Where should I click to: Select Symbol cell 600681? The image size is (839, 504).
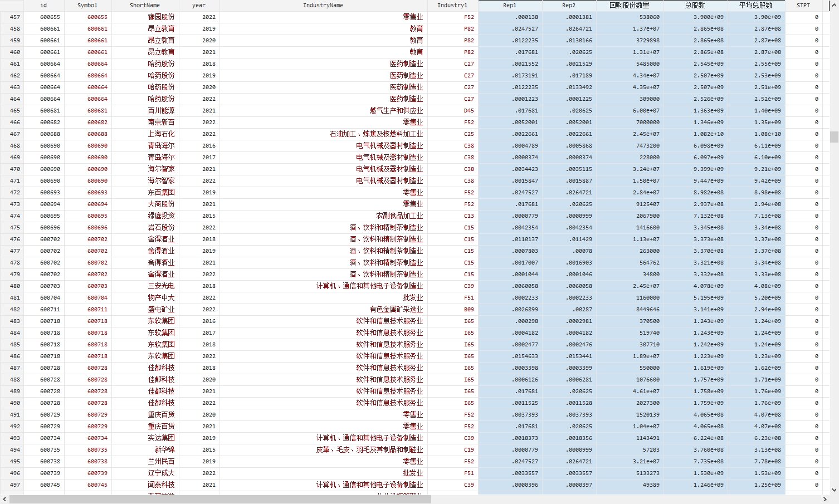[97, 111]
